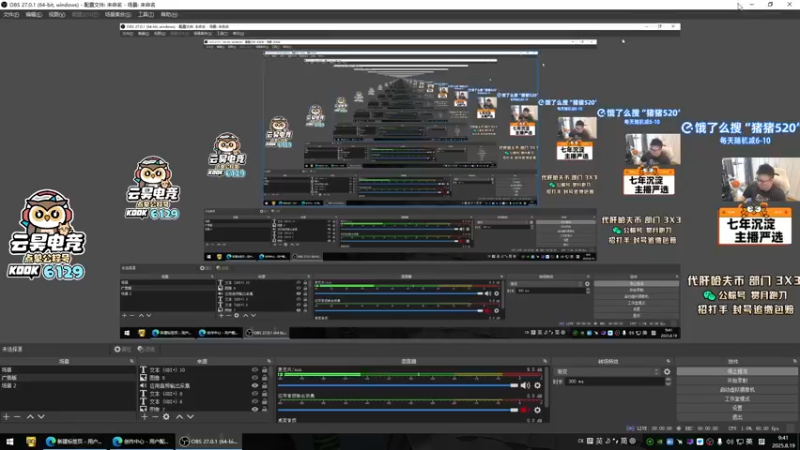
Task: Click the text icon of 文本 (GDI+) 10 source
Action: pos(143,369)
